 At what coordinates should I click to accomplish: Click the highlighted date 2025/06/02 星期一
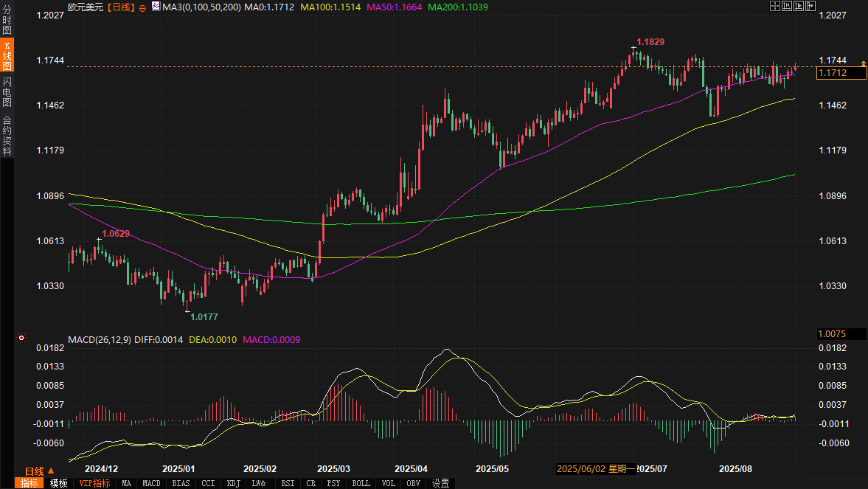click(596, 469)
